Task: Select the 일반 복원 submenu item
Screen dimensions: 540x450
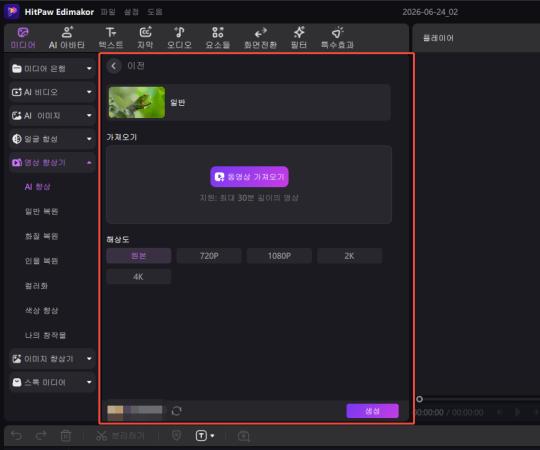Action: 41,211
